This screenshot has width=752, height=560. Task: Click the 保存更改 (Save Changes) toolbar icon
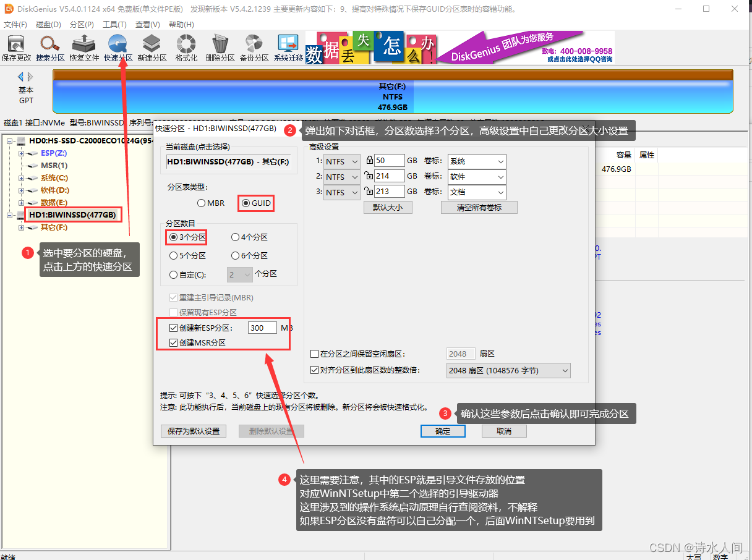point(16,48)
